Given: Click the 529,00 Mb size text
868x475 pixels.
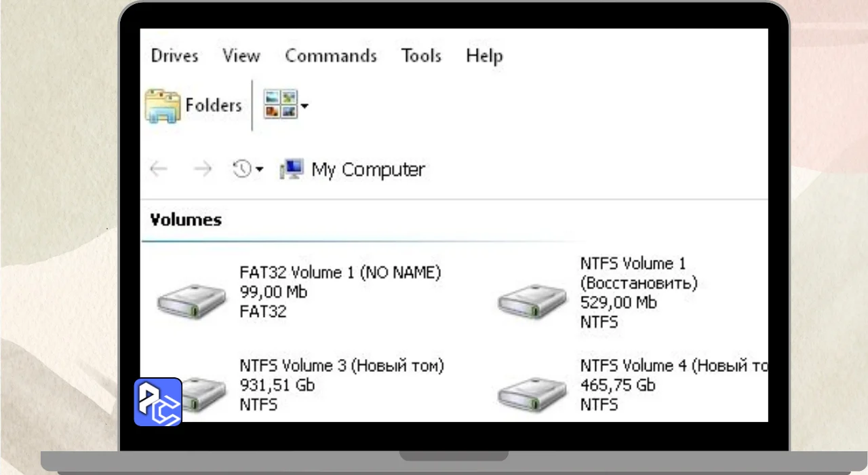Looking at the screenshot, I should pos(618,303).
